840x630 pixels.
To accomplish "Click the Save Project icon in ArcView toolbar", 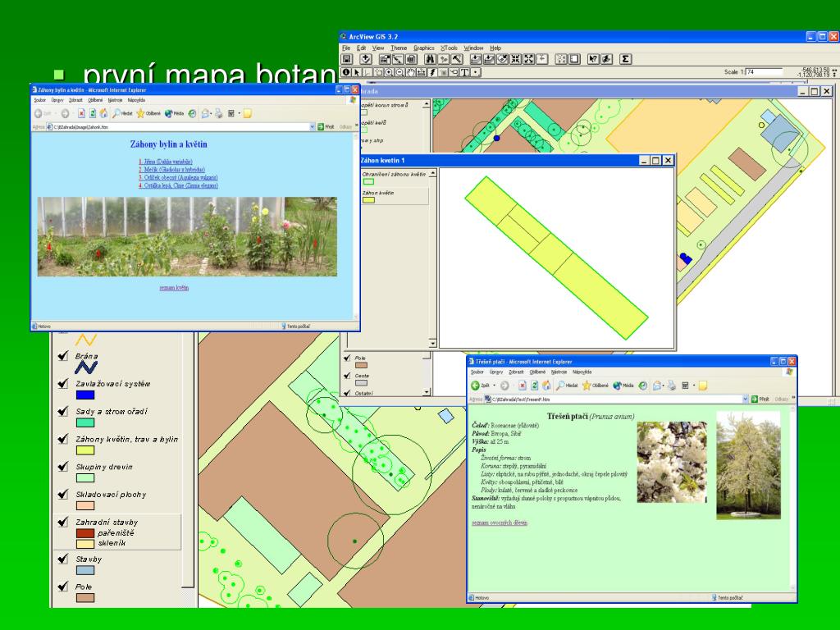I will [x=347, y=59].
